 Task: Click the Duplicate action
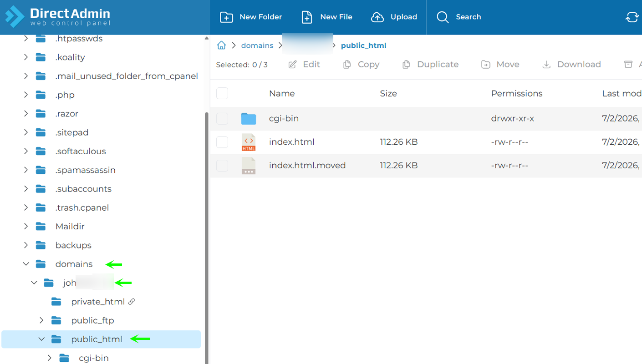point(430,65)
